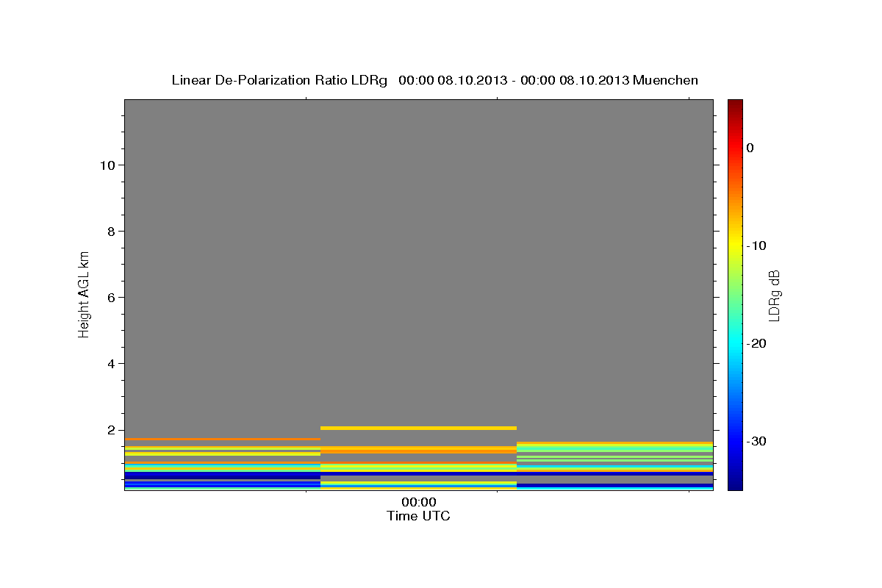Screen dimensions: 882x588
Task: Click the '-30' colorbar tick label
Action: 757,441
